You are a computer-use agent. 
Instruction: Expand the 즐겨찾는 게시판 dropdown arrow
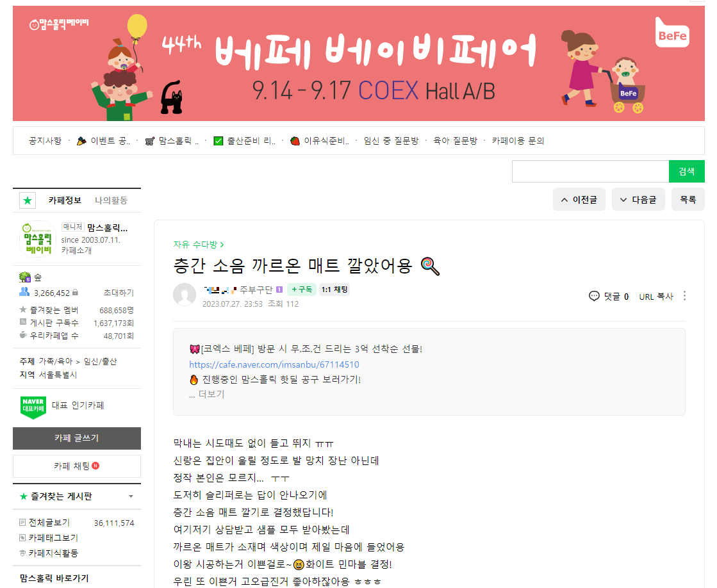pyautogui.click(x=131, y=496)
